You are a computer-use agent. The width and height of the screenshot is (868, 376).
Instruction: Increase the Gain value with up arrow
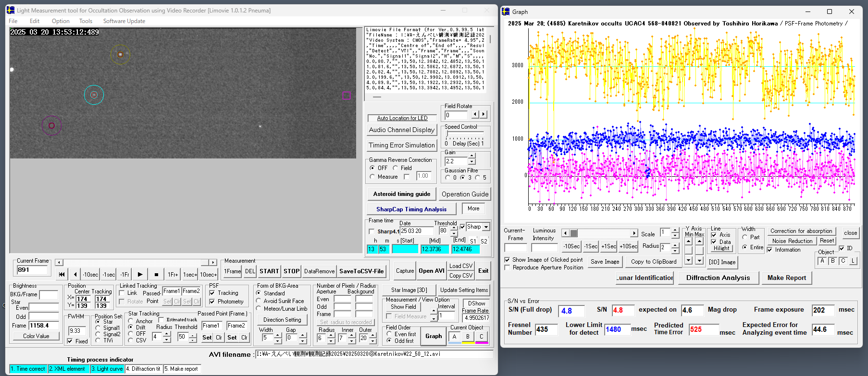471,156
